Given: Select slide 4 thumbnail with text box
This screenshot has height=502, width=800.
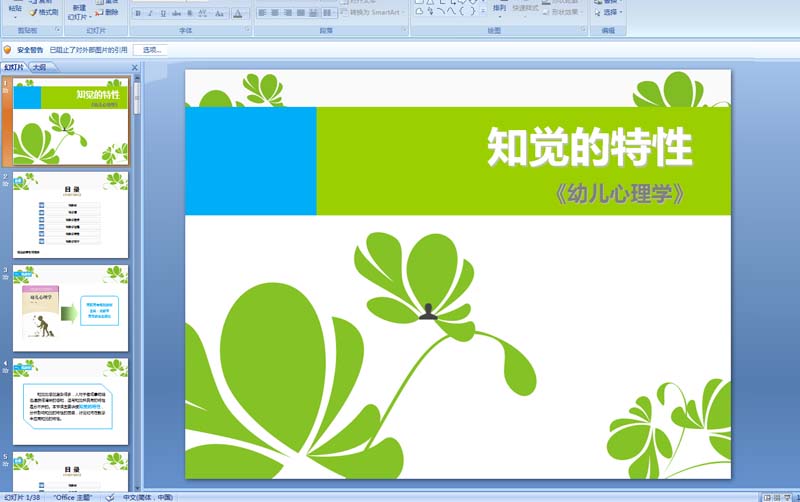Looking at the screenshot, I should coord(70,402).
